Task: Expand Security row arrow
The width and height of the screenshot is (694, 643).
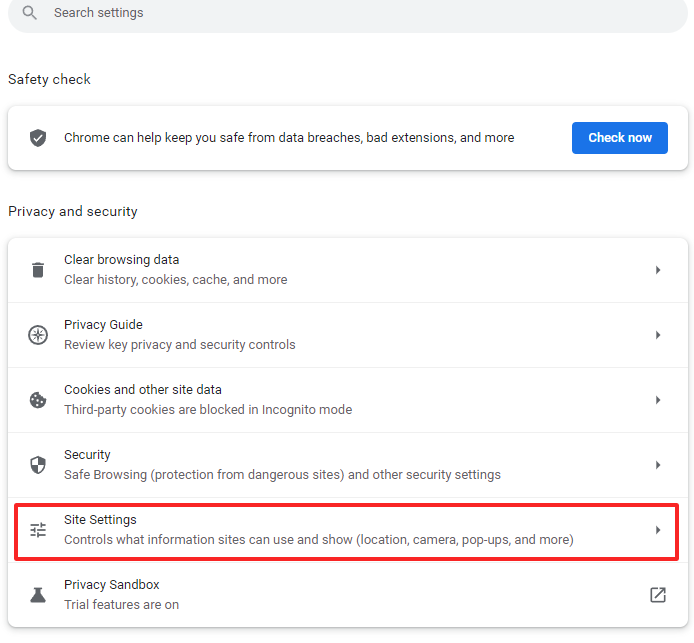Action: (x=658, y=465)
